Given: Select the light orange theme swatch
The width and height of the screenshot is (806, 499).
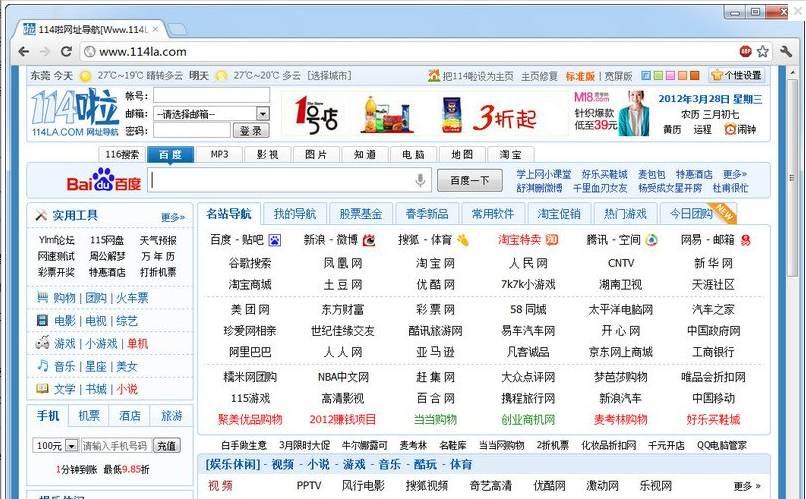Looking at the screenshot, I should click(x=683, y=76).
